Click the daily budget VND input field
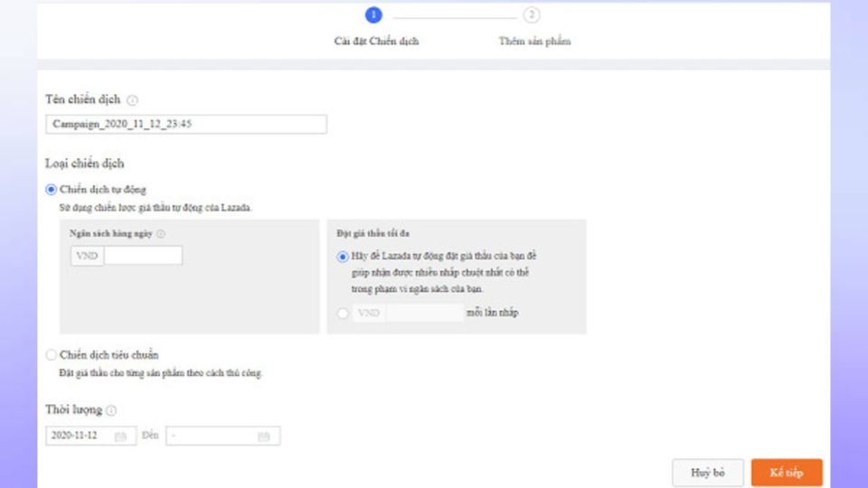868x488 pixels. click(x=143, y=256)
